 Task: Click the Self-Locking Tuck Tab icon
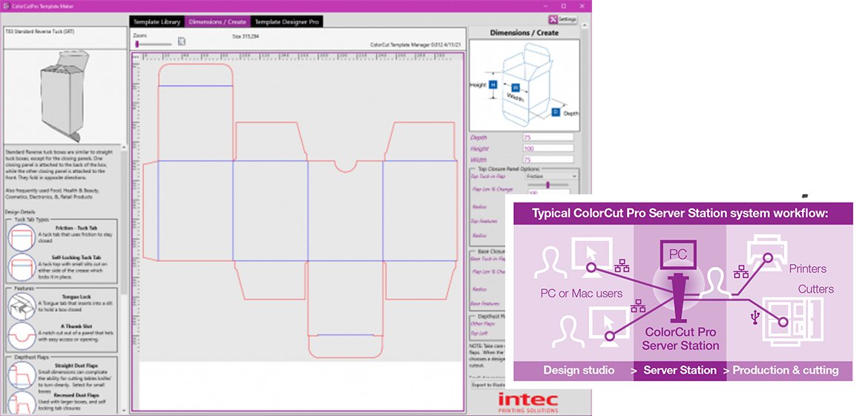22,267
